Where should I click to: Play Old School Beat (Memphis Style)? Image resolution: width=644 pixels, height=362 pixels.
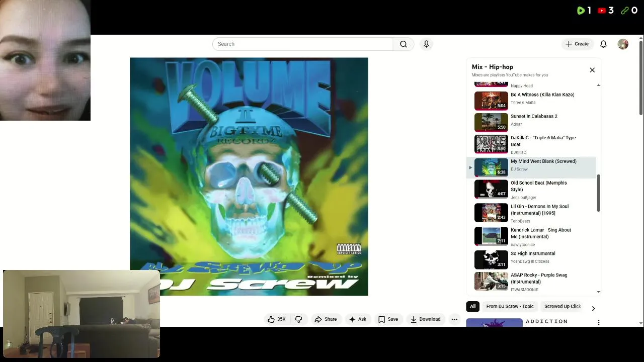(x=532, y=190)
